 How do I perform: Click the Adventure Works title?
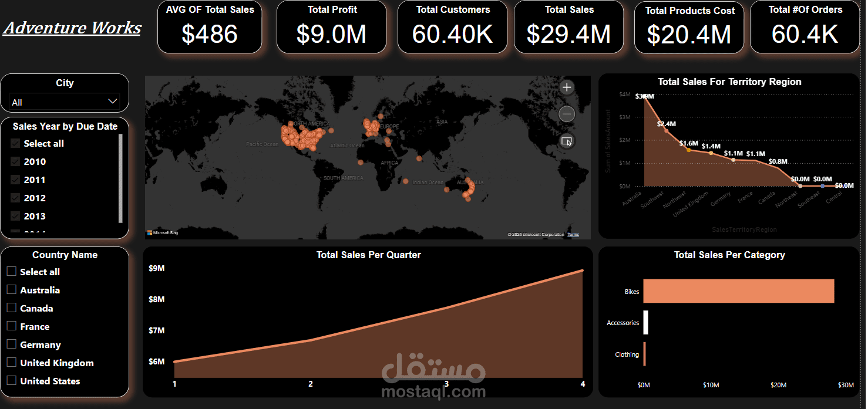coord(72,28)
